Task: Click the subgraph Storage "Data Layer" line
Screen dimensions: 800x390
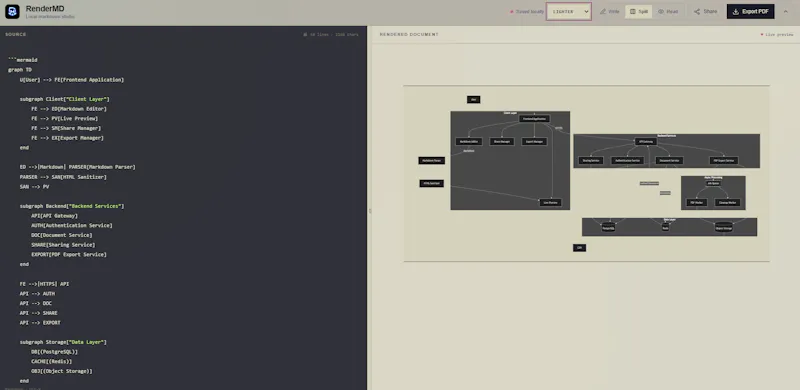Action: [x=63, y=342]
